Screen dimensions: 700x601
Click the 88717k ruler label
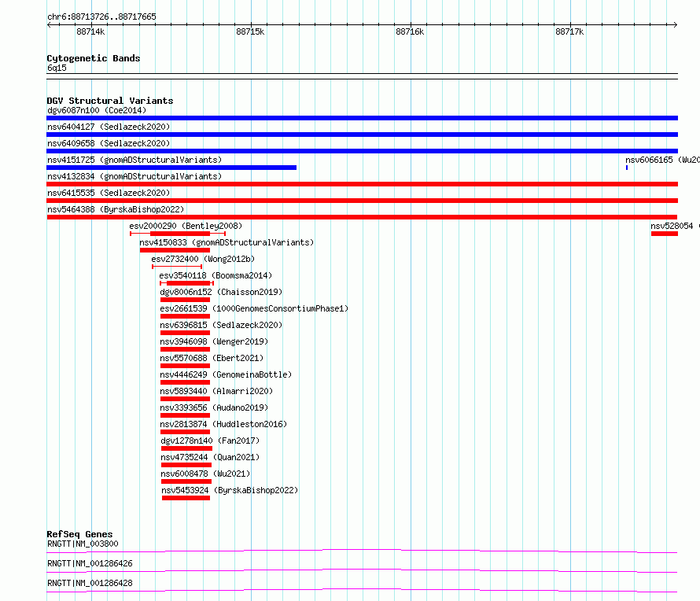click(569, 31)
